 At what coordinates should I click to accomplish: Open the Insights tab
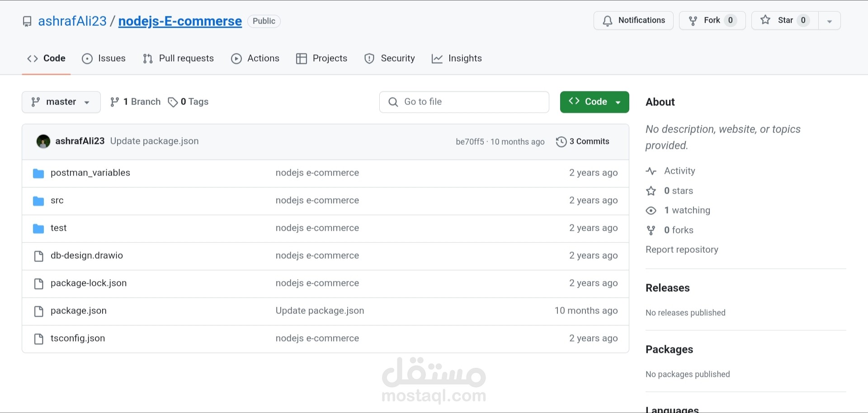(x=457, y=58)
